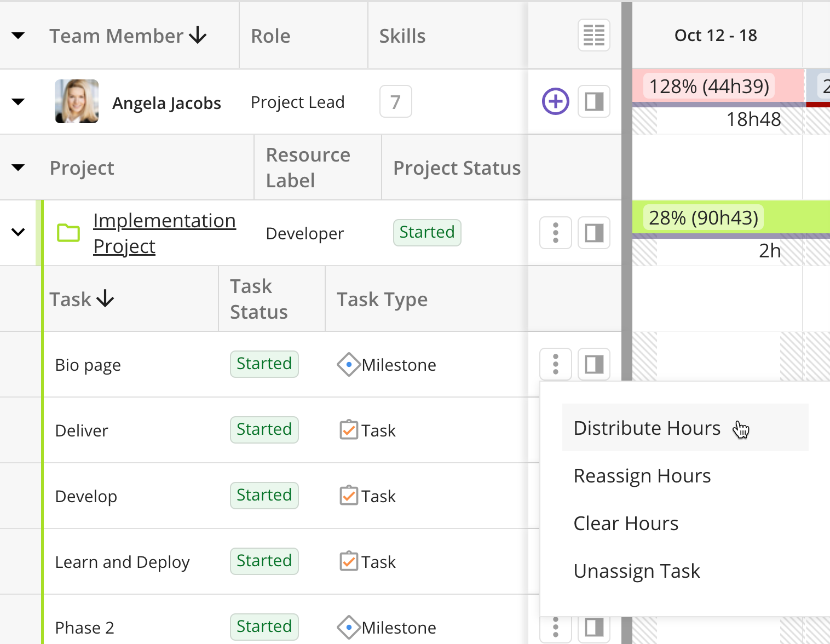Screen dimensions: 830x644
Task: Click three-dot menu for Phase 2 task
Action: tap(555, 628)
